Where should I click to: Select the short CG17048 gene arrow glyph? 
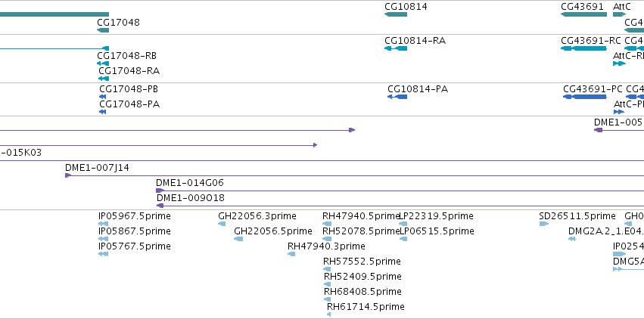(103, 30)
